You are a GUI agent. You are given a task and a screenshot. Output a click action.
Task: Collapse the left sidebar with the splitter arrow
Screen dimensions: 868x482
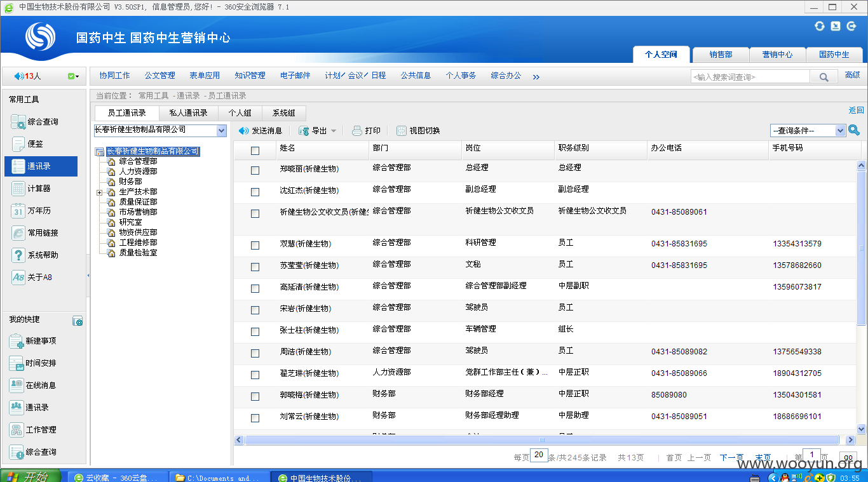(88, 276)
